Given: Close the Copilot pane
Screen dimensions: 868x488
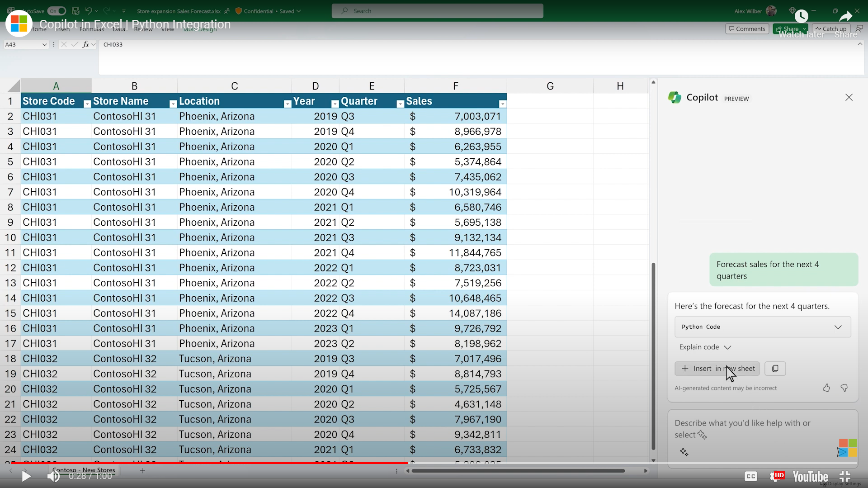Looking at the screenshot, I should click(x=849, y=98).
